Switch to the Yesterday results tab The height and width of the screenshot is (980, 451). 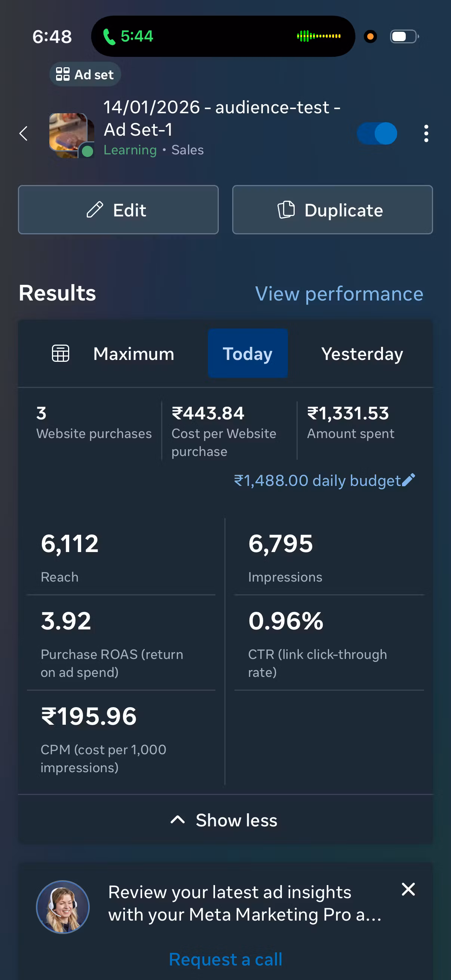[362, 354]
